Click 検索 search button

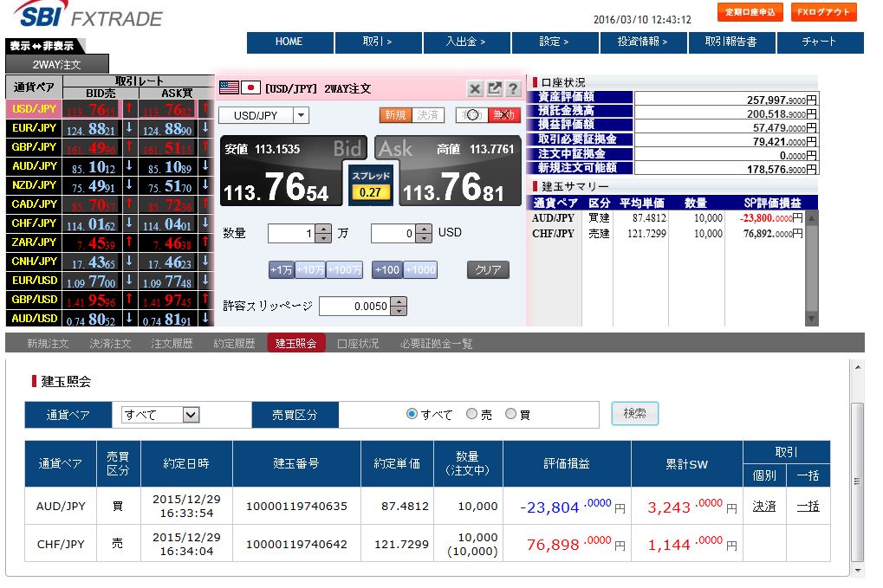click(x=634, y=414)
